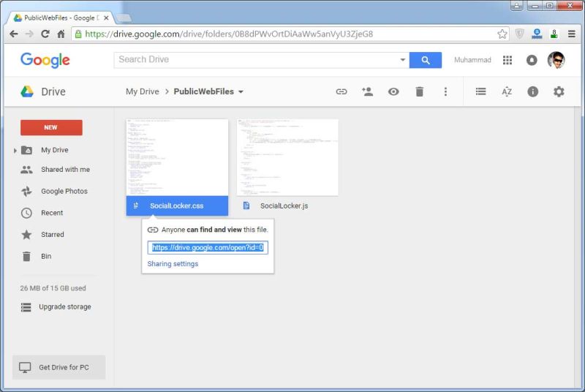Click the blue stamp extension icon

(537, 34)
